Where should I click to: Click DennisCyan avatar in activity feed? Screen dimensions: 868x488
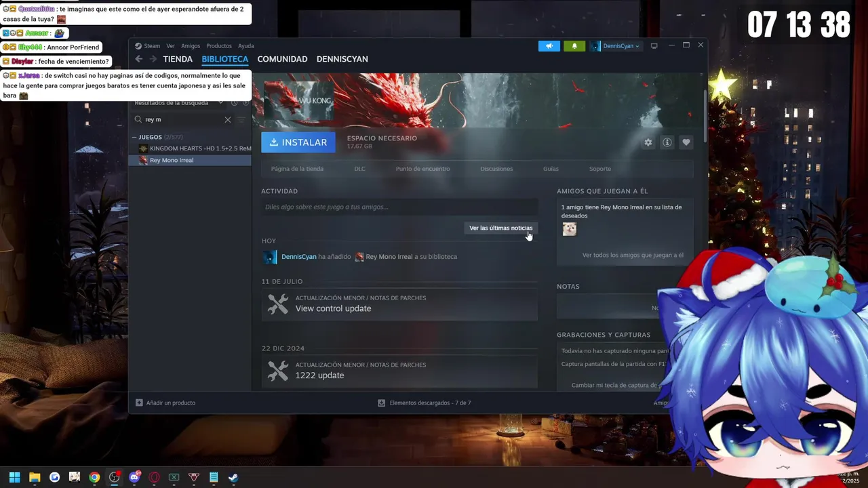[x=270, y=257]
